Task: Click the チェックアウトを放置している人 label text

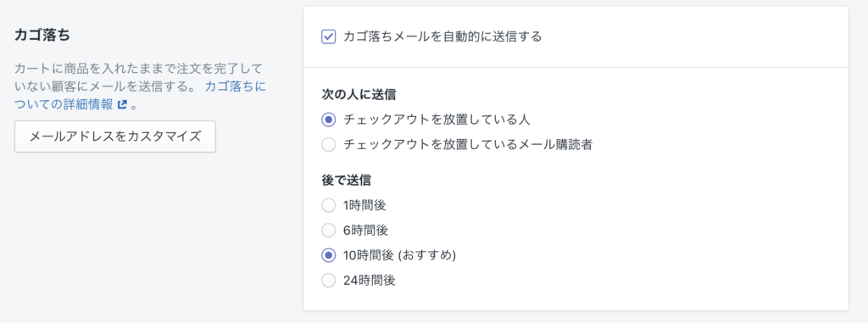Action: point(437,120)
